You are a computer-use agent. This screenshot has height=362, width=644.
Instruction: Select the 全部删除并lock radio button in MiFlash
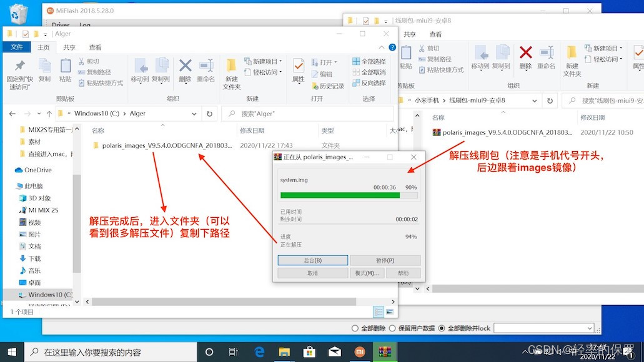[x=442, y=328]
